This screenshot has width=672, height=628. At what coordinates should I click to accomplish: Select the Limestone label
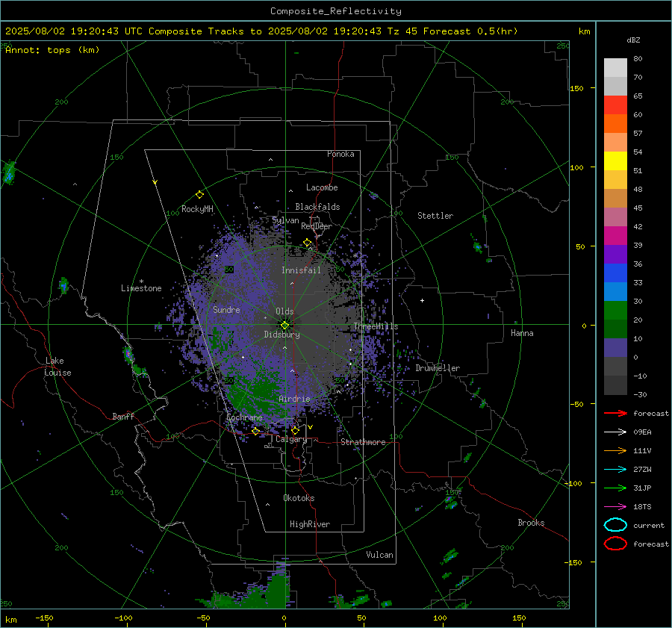(141, 288)
